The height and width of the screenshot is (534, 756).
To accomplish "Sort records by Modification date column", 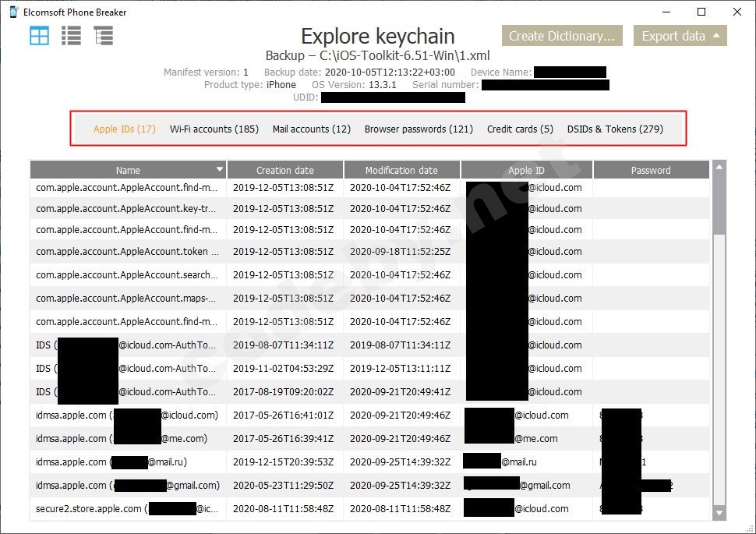I will point(401,169).
